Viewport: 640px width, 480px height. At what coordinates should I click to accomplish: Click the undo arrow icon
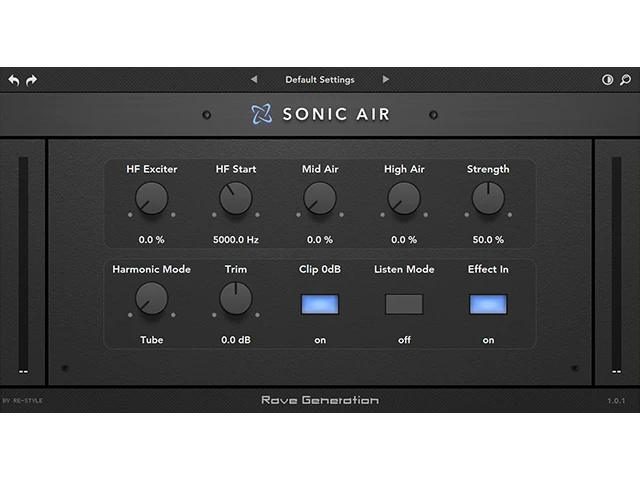click(x=14, y=80)
